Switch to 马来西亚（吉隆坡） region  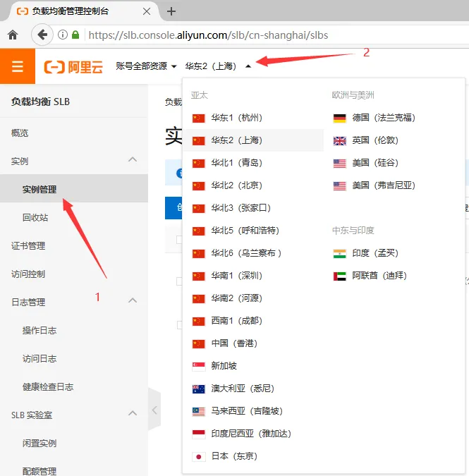253,411
